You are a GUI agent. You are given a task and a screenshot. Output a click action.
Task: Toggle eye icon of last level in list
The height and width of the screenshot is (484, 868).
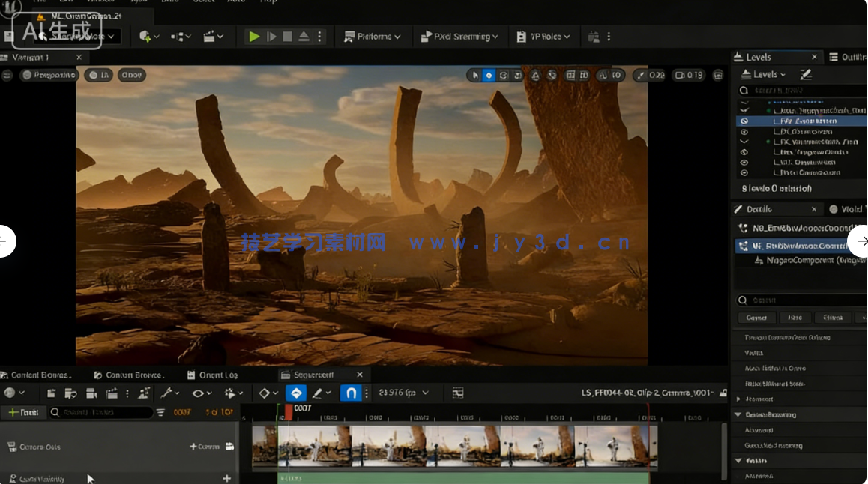coord(744,172)
